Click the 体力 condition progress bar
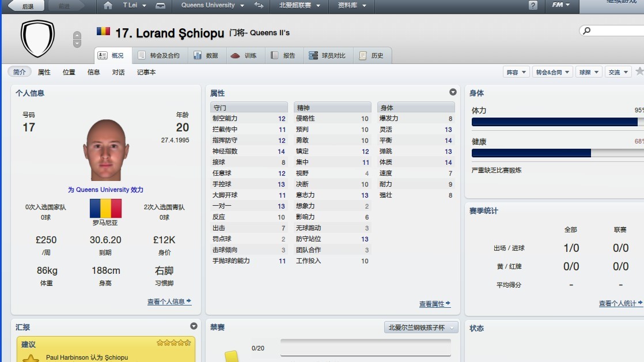The image size is (644, 362). tap(558, 122)
